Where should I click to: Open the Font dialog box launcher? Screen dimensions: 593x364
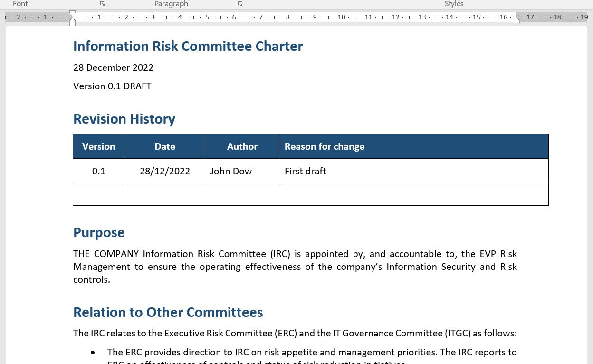102,3
